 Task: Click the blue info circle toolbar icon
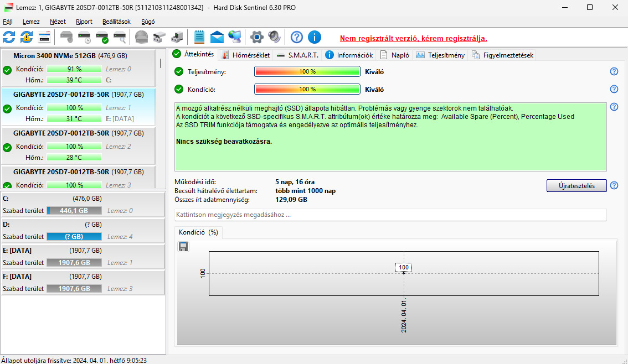pos(315,37)
